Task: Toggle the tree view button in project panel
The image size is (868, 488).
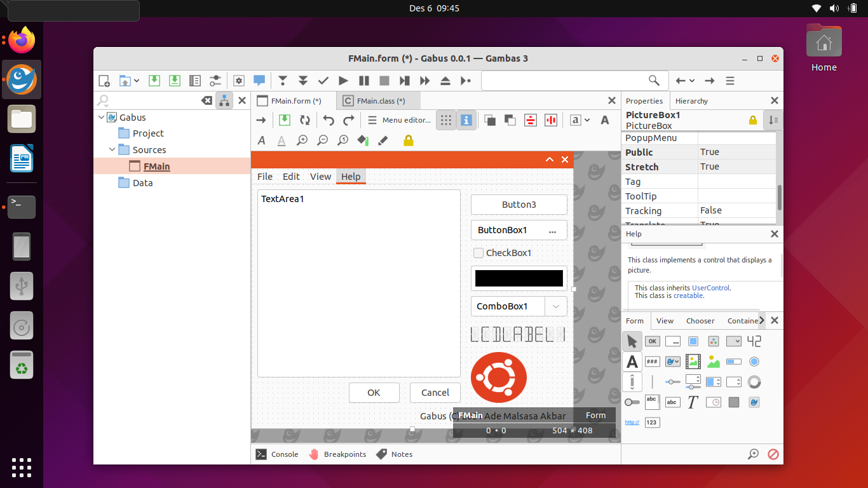Action: point(224,100)
